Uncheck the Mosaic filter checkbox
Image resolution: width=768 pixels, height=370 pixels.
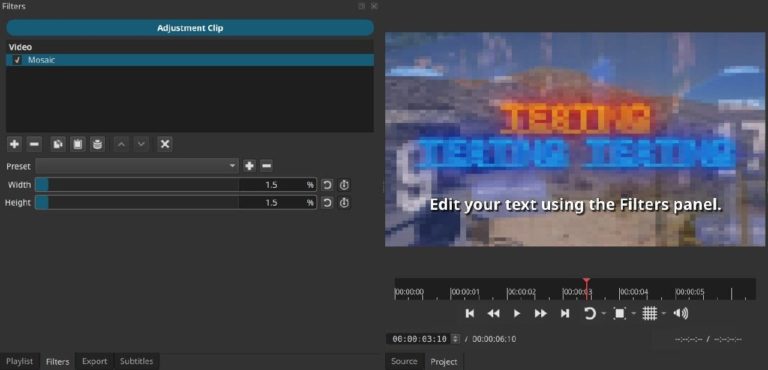pos(18,60)
